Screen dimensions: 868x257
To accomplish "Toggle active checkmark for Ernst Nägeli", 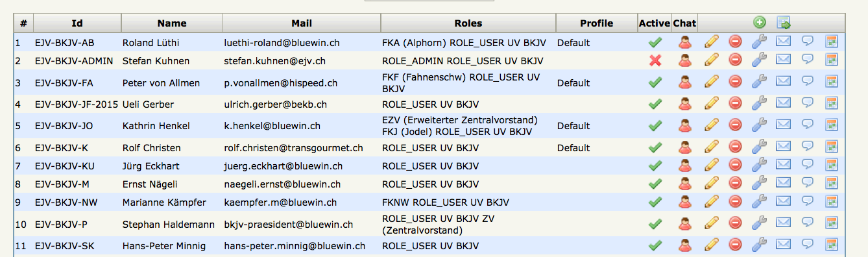I will click(x=655, y=184).
